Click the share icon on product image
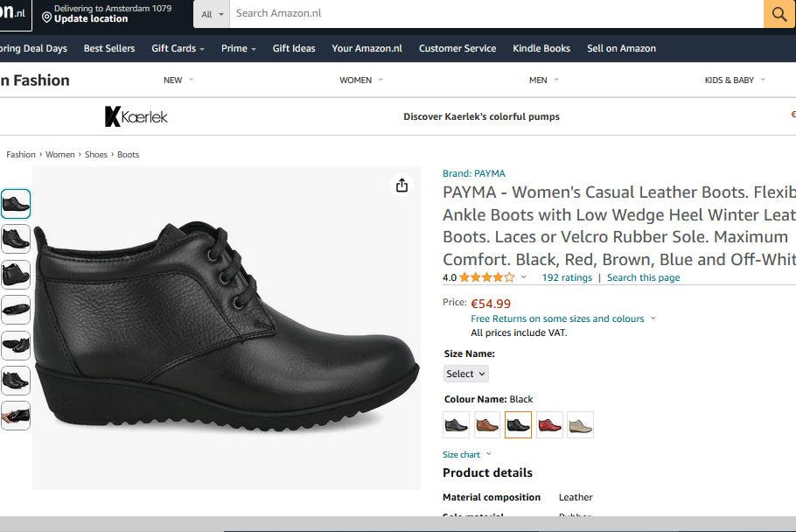The height and width of the screenshot is (532, 796). point(401,185)
